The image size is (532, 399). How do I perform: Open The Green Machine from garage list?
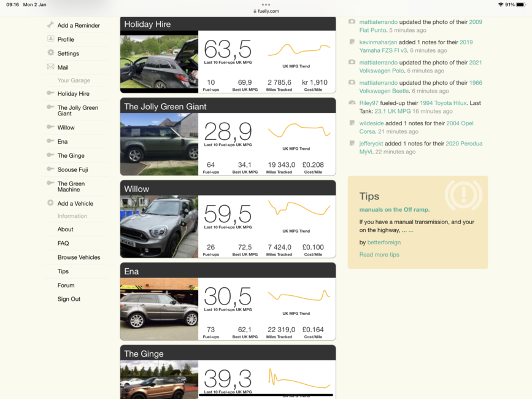pos(71,187)
